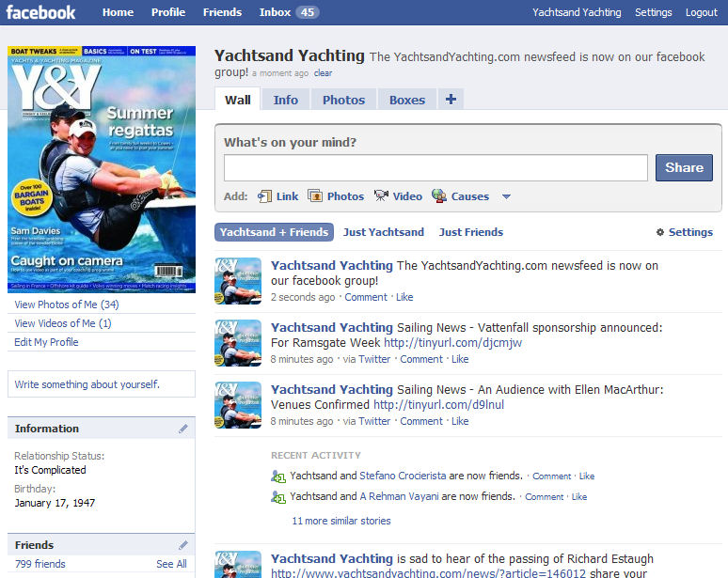Image resolution: width=728 pixels, height=578 pixels.
Task: Open the 799 friends link
Action: pyautogui.click(x=40, y=564)
